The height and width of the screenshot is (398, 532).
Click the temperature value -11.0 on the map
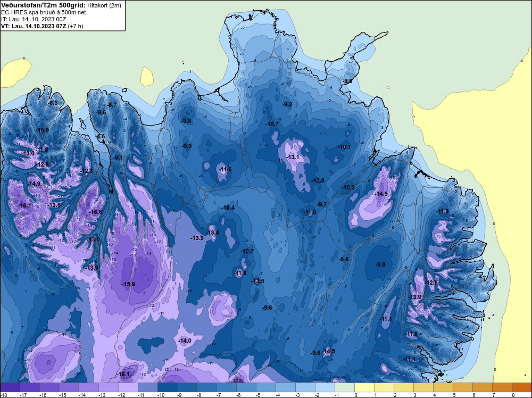(x=310, y=212)
